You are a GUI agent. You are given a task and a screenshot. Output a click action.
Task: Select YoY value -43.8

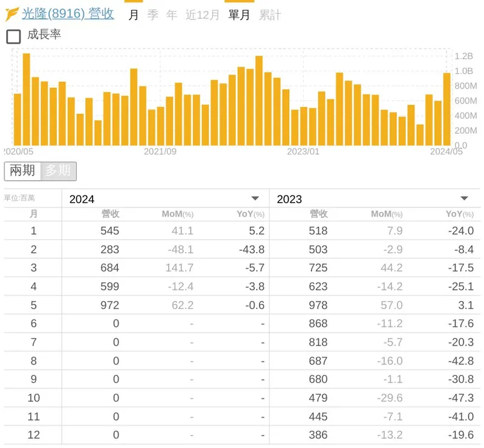(x=252, y=249)
